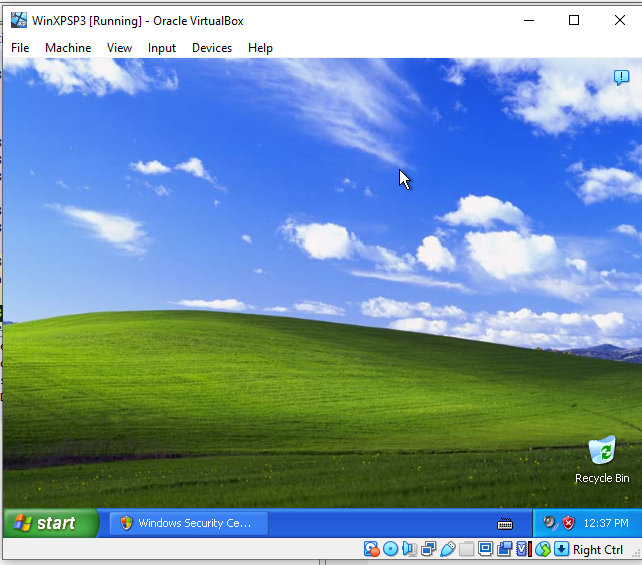The height and width of the screenshot is (565, 642).
Task: Click the volume speaker tray icon
Action: pos(549,523)
